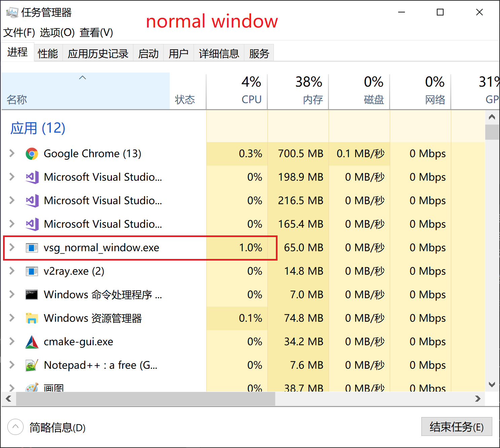Screen dimensions: 500x448
Task: Expand the v2ray.exe (2) group
Action: coord(11,271)
